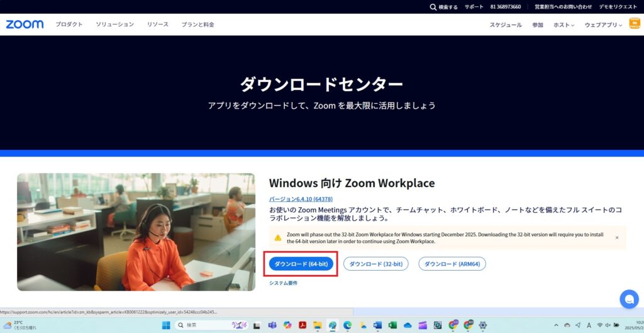Open the システム要件 link

(x=284, y=283)
